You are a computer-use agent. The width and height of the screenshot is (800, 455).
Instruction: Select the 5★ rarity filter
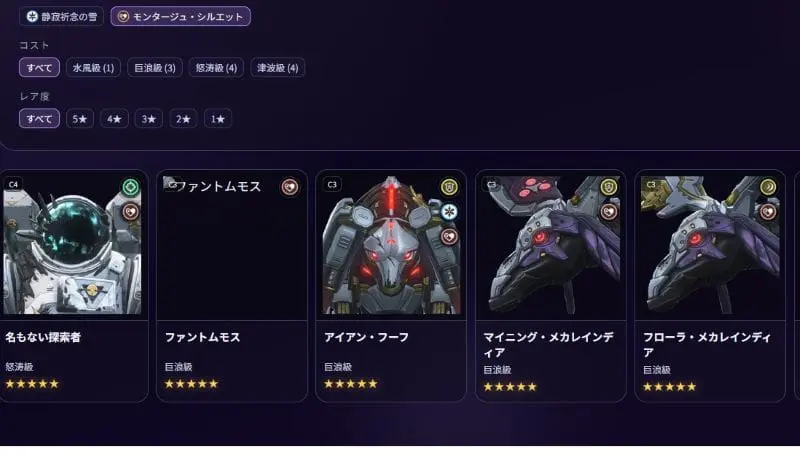[x=80, y=119]
